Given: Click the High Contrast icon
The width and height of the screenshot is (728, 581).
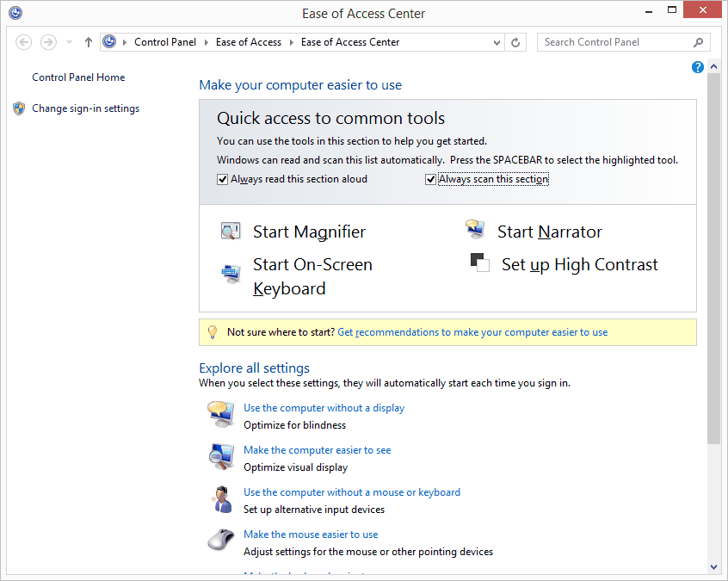Looking at the screenshot, I should (x=480, y=263).
